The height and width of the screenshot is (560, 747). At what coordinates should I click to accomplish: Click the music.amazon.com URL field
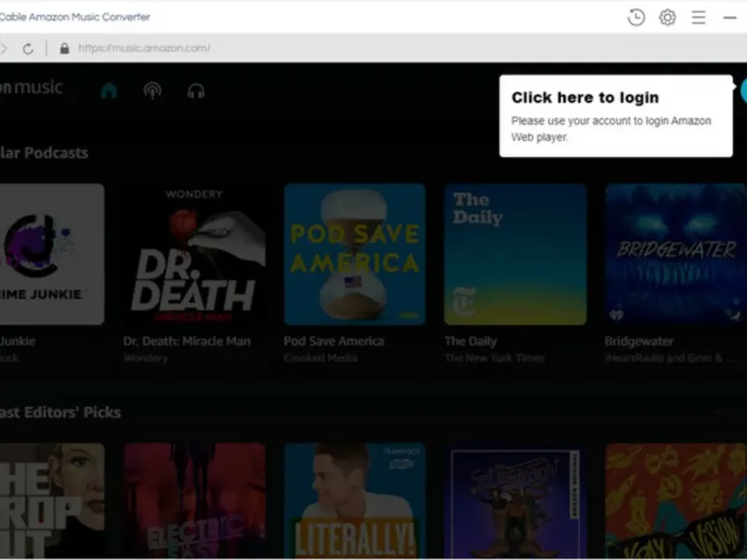(x=144, y=49)
